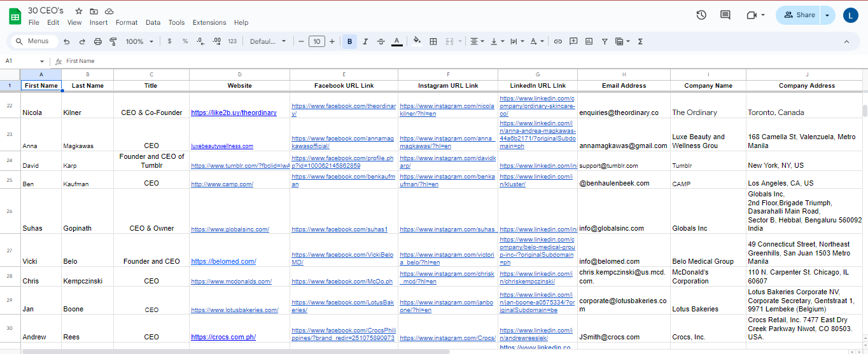
Task: Open the File menu
Action: click(x=34, y=22)
